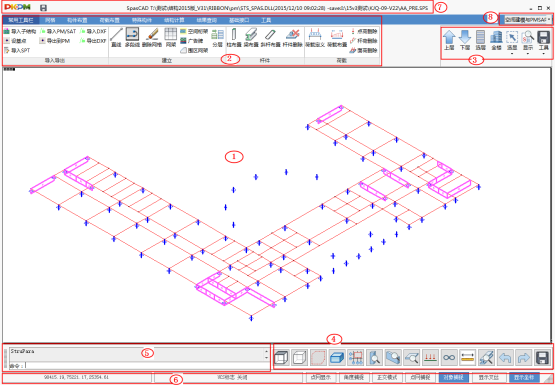The width and height of the screenshot is (556, 385).
Task: Go up one floor with the 上层 arrow
Action: tap(449, 40)
